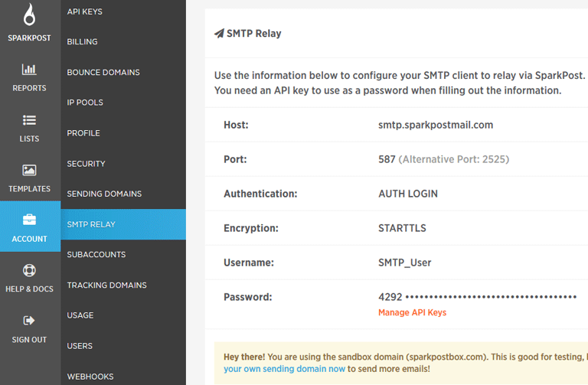The width and height of the screenshot is (588, 385).
Task: Open the Profile page
Action: 83,133
